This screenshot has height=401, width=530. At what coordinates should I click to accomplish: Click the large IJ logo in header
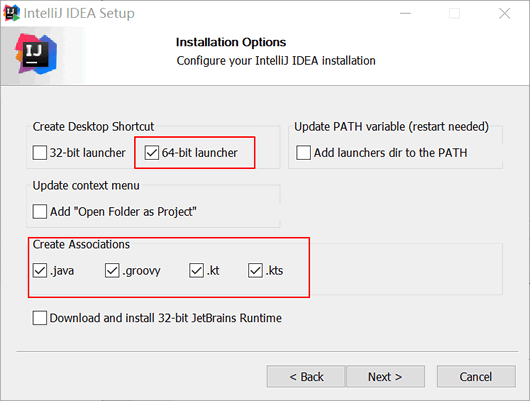click(x=36, y=54)
